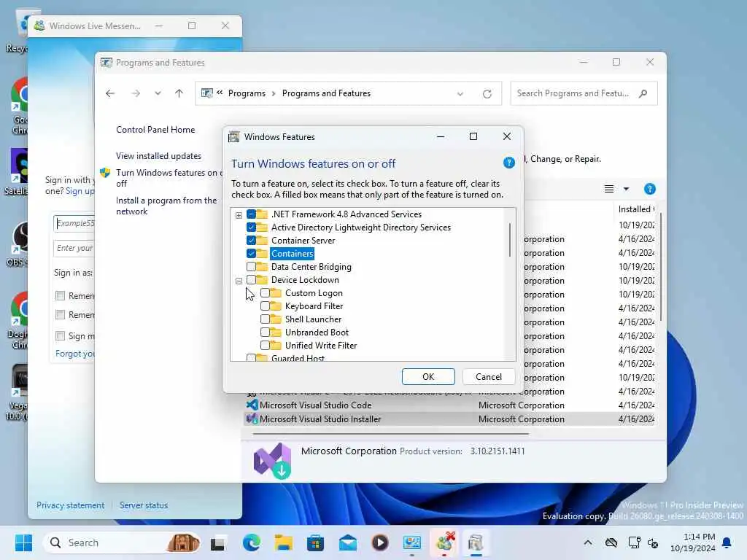Open the address bar history dropdown

460,94
